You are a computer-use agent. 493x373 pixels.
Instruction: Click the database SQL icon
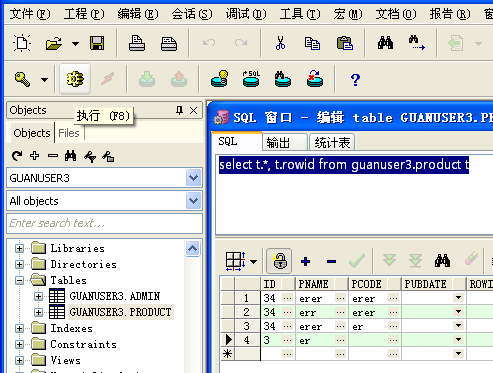(251, 79)
